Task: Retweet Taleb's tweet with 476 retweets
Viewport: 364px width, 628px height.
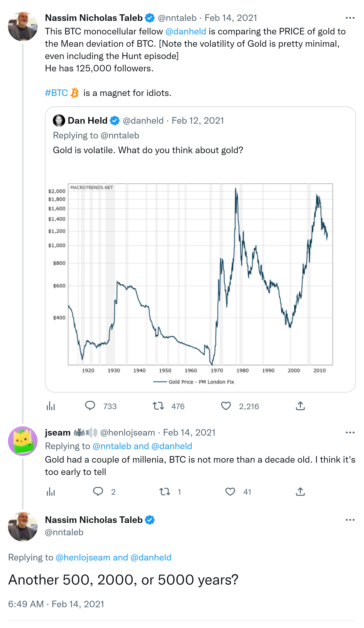Action: 158,406
